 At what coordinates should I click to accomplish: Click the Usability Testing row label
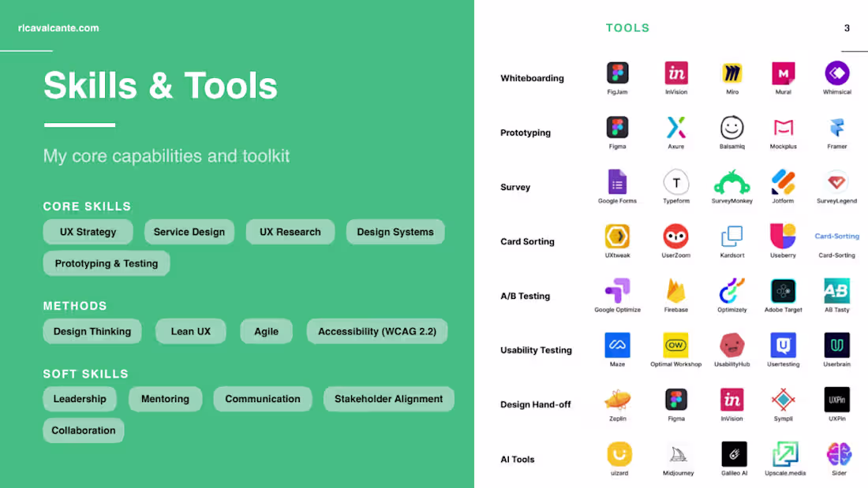coord(536,350)
